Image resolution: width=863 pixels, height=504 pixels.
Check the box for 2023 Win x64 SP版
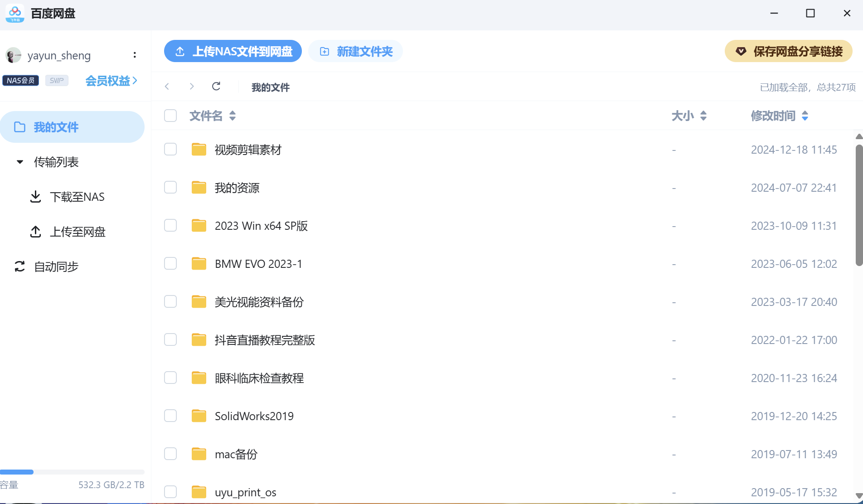tap(170, 225)
